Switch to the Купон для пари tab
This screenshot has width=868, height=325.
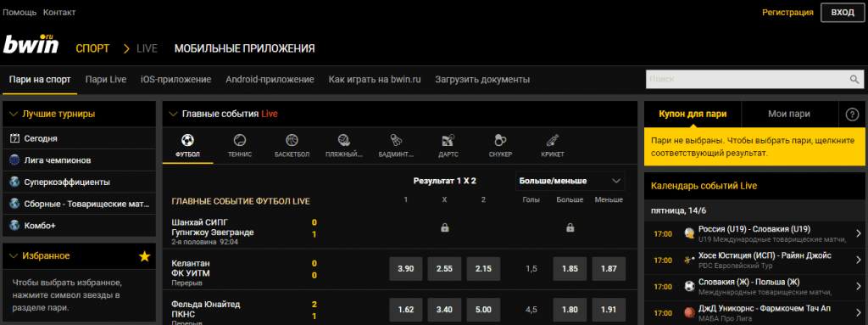pyautogui.click(x=693, y=115)
